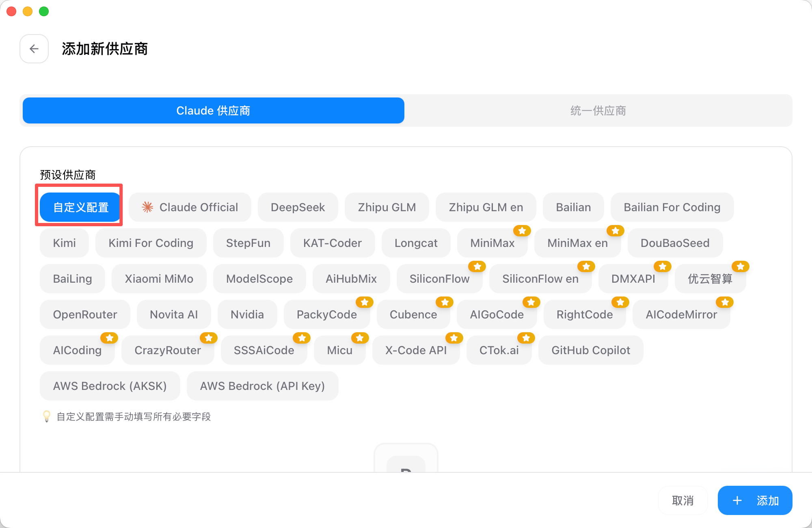Choose OpenRouter provider
Viewport: 812px width, 528px height.
85,314
